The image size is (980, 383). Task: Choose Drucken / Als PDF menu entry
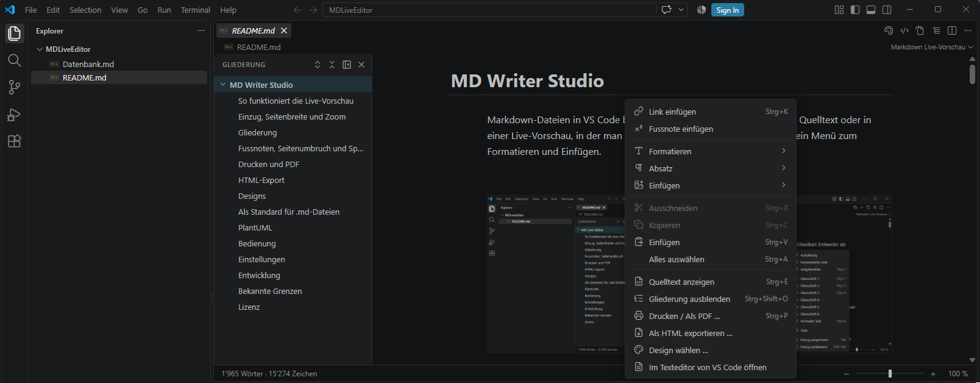pyautogui.click(x=711, y=316)
